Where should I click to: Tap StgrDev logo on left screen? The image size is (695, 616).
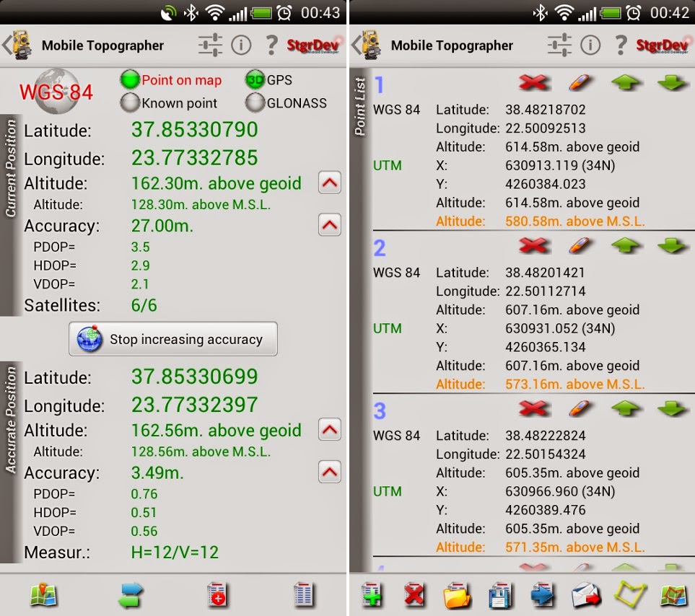coord(314,45)
